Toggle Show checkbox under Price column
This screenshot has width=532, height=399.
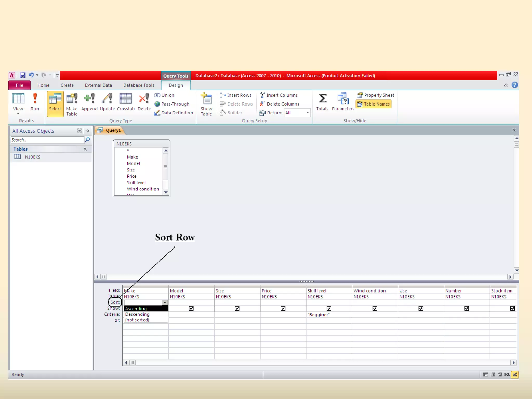(x=283, y=308)
